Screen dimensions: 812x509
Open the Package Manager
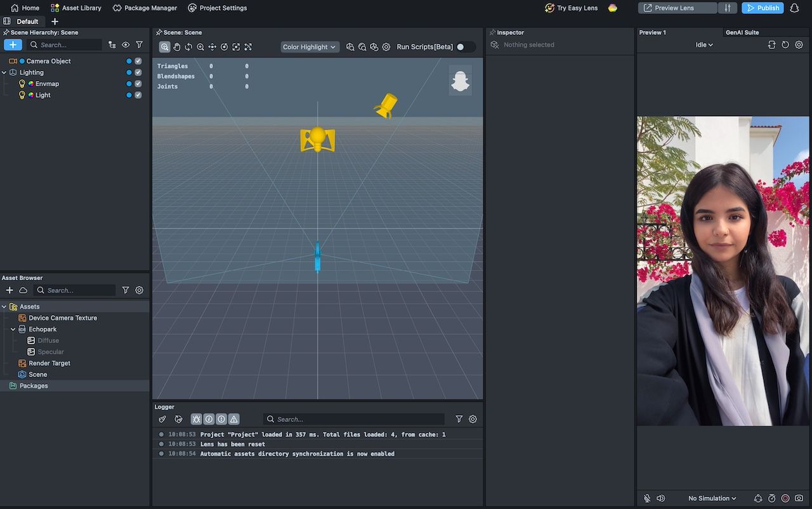pyautogui.click(x=145, y=8)
